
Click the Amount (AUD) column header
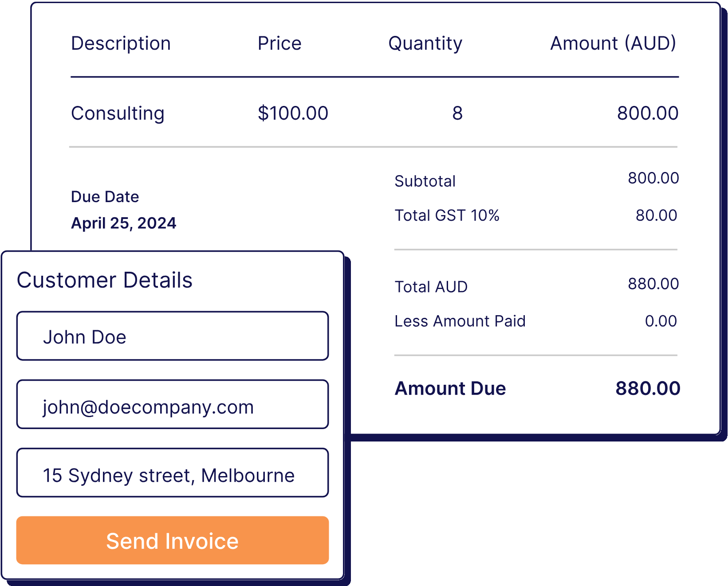(613, 43)
